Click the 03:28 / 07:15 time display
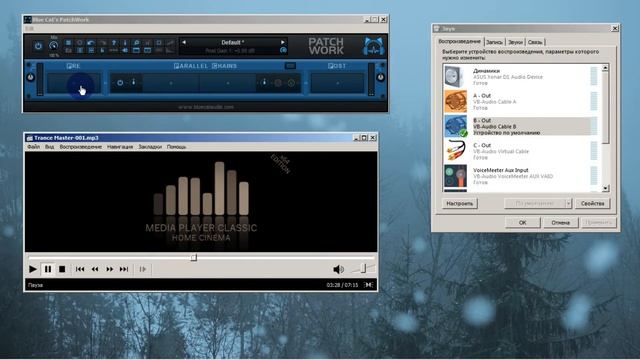The width and height of the screenshot is (640, 360). tap(342, 285)
